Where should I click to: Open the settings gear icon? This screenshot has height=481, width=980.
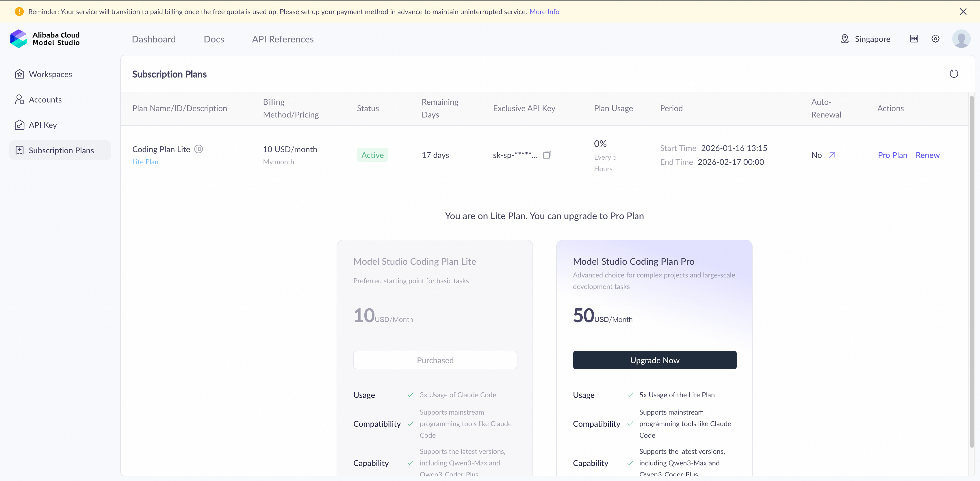[x=936, y=39]
